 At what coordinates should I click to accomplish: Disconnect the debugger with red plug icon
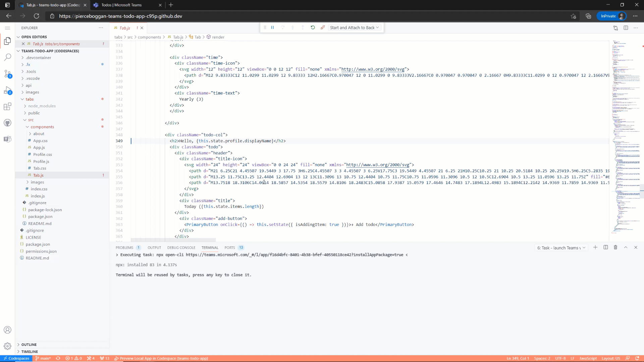click(x=323, y=27)
